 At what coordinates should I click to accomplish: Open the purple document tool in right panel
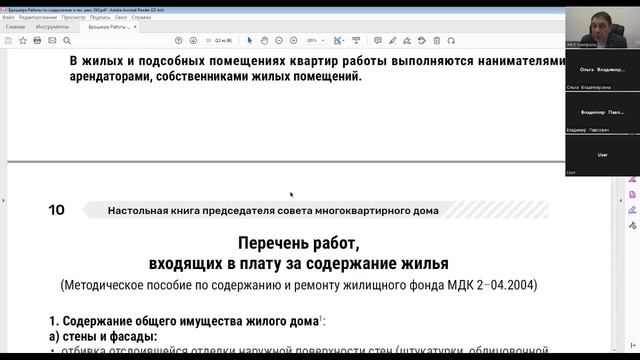click(x=632, y=195)
